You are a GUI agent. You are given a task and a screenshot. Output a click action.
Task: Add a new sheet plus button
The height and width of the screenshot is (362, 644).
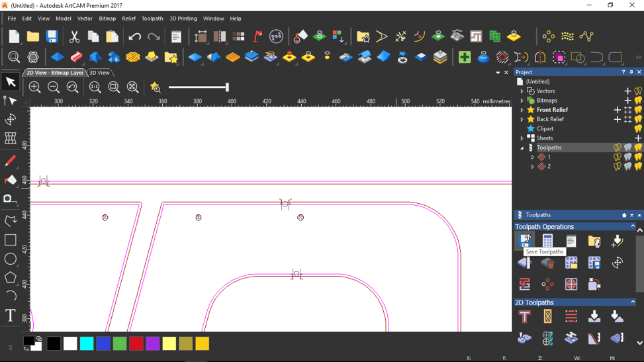638,138
